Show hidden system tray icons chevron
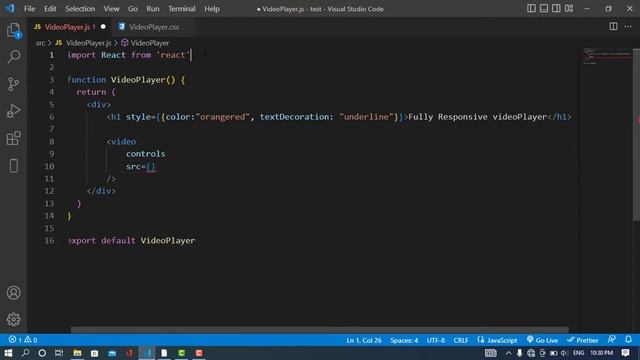640x360 pixels. [508, 353]
